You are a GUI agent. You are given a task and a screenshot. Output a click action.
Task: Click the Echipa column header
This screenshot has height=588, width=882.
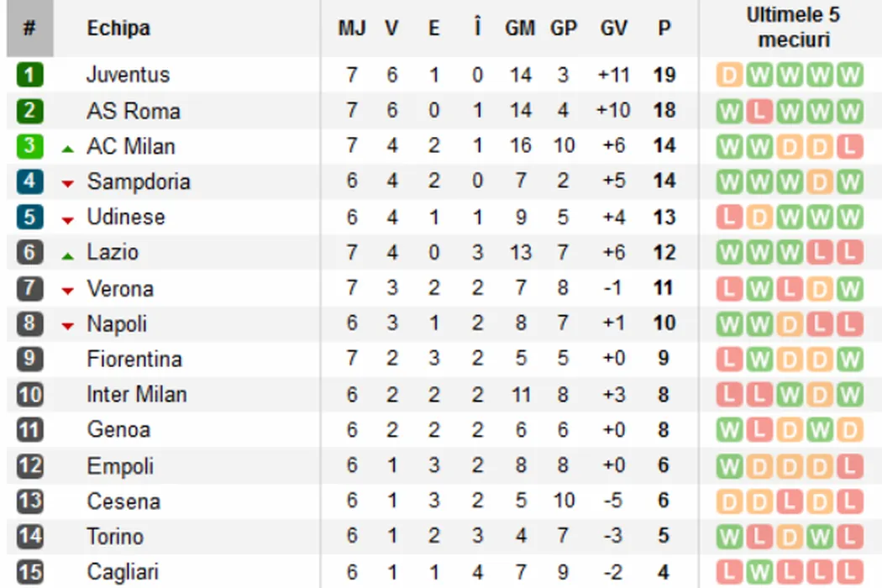pos(118,29)
